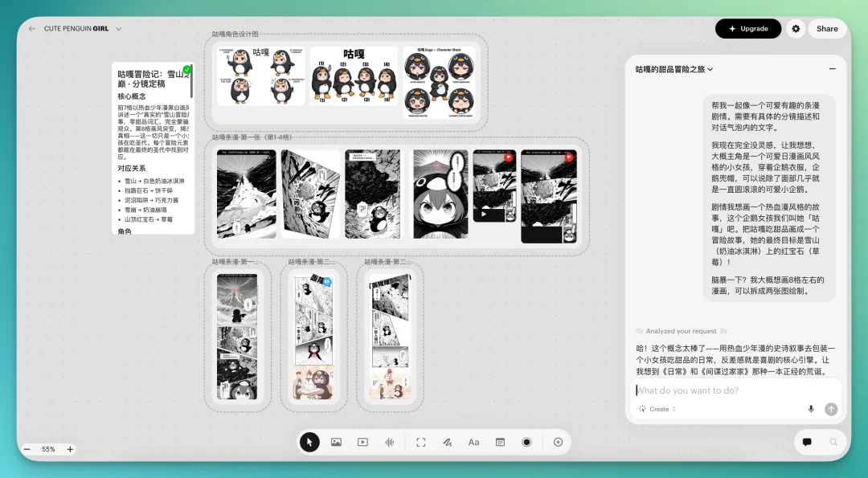The width and height of the screenshot is (868, 478).
Task: Choose the image tool in bottom toolbar
Action: click(x=336, y=442)
